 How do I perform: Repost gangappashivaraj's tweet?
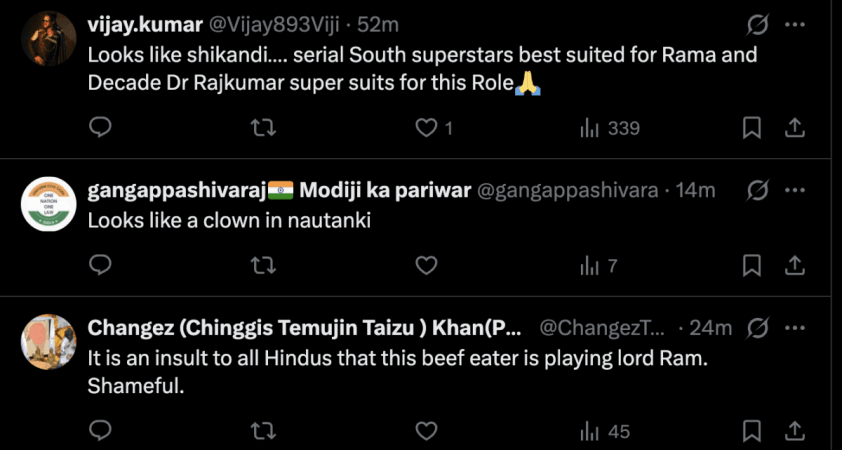coord(262,265)
